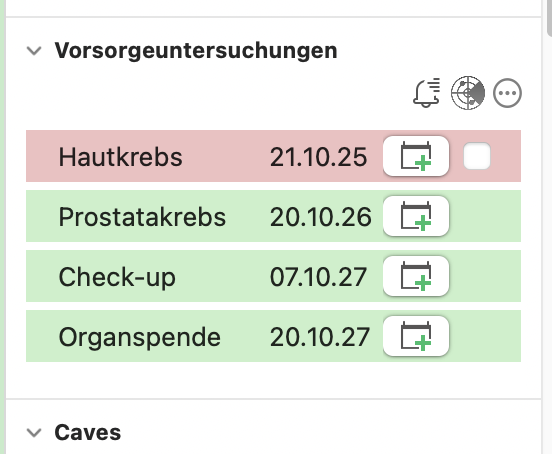
Task: Collapse the Caves section chevron
Action: [x=34, y=433]
